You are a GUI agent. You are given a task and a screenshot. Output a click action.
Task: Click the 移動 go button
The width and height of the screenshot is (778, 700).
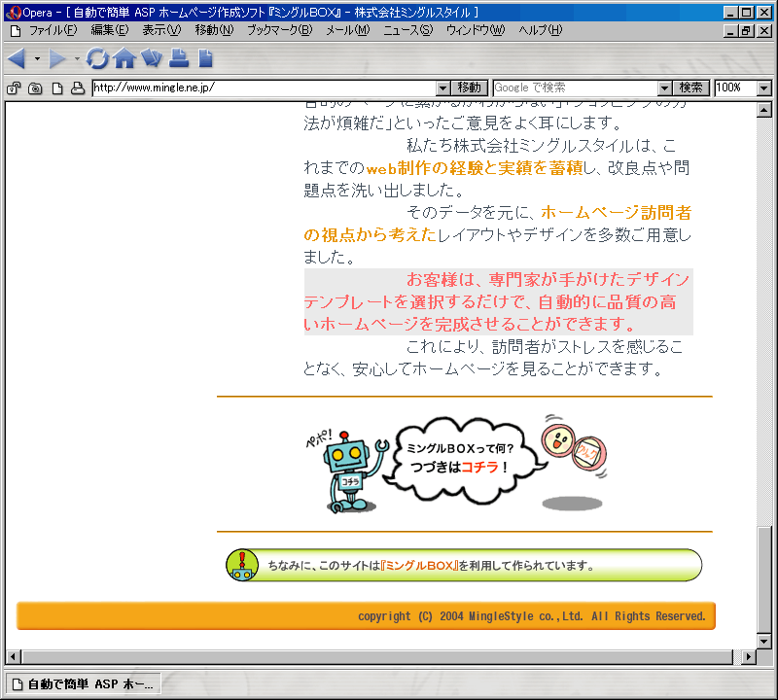point(470,87)
